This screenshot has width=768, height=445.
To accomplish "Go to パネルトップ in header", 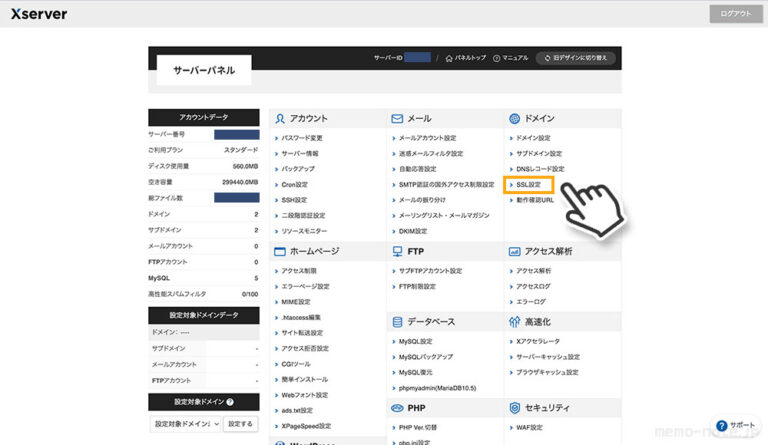I will pos(467,58).
